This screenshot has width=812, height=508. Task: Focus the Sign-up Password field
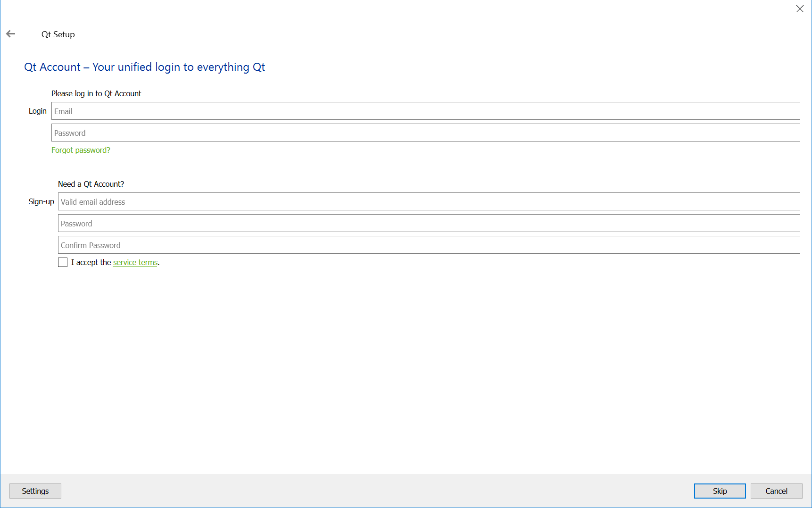(429, 223)
